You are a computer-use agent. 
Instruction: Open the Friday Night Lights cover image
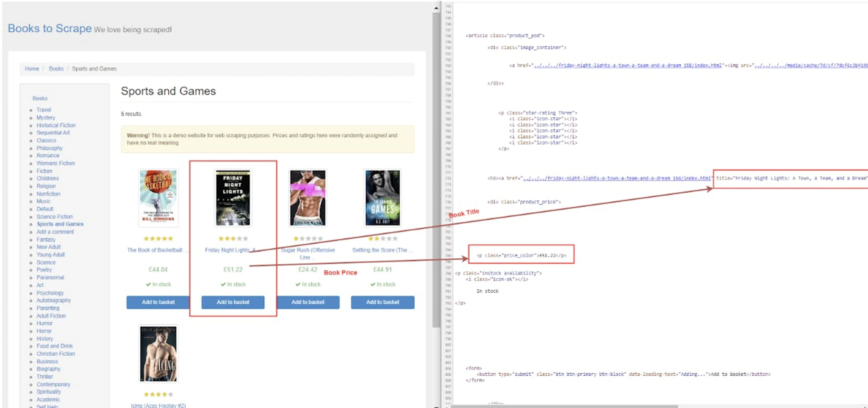pyautogui.click(x=233, y=198)
